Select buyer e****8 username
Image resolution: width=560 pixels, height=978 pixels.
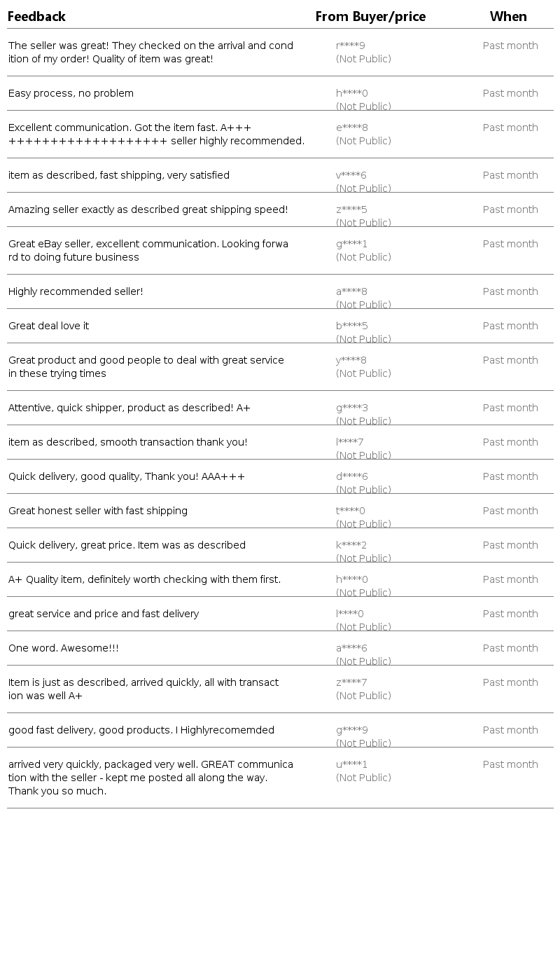pos(351,128)
